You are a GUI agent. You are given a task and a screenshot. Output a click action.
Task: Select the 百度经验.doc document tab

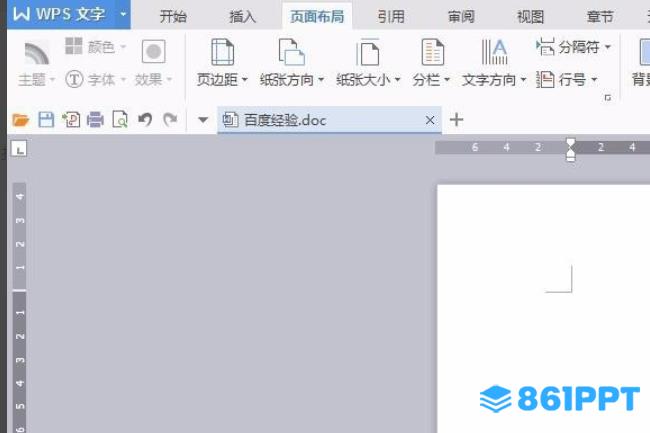tap(329, 120)
